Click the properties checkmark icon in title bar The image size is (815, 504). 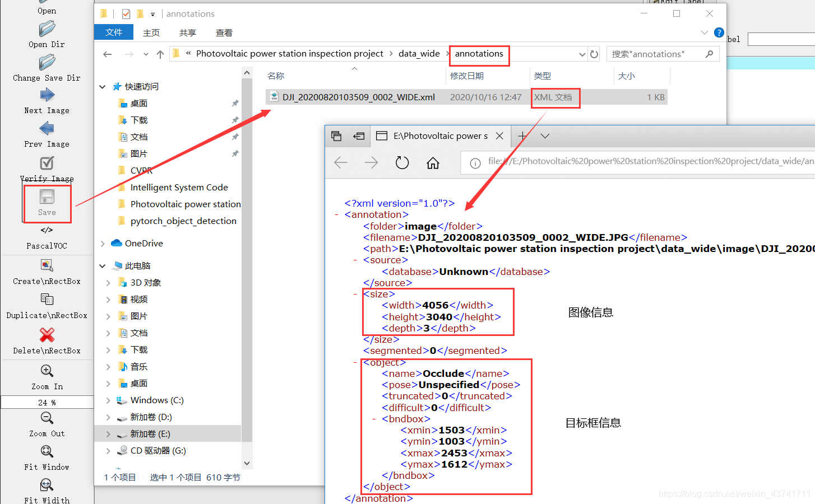tap(126, 14)
